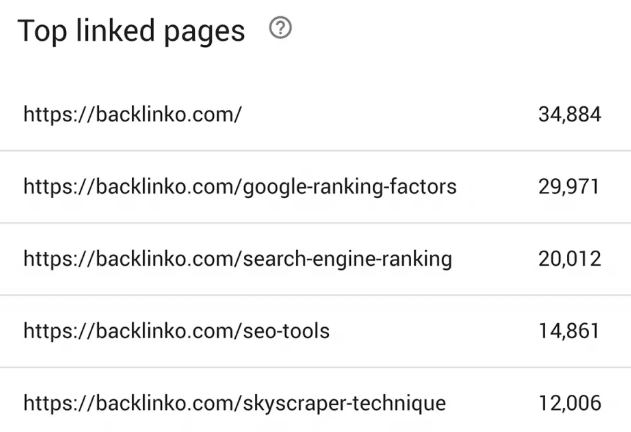Select the URL beside the 29,971 count
The height and width of the screenshot is (432, 631).
tap(240, 187)
